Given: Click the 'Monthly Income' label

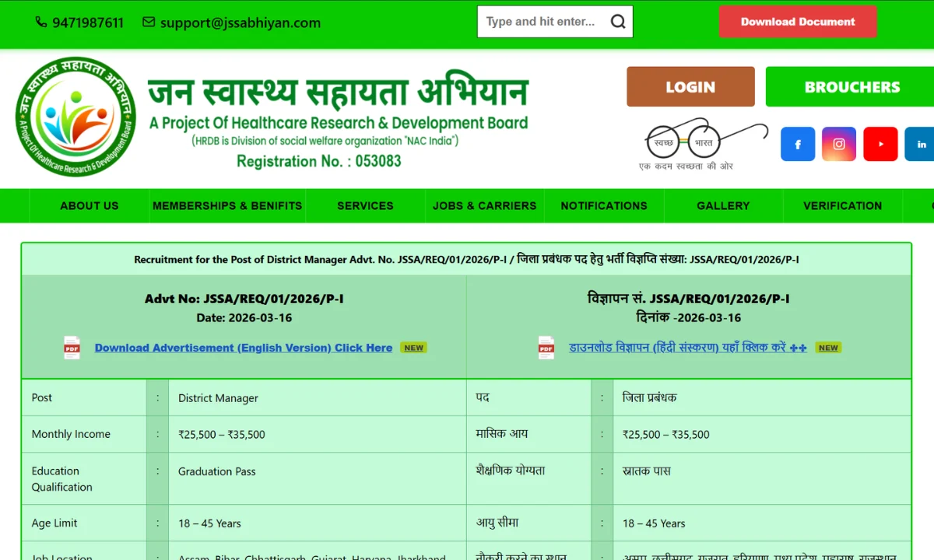Looking at the screenshot, I should tap(71, 434).
